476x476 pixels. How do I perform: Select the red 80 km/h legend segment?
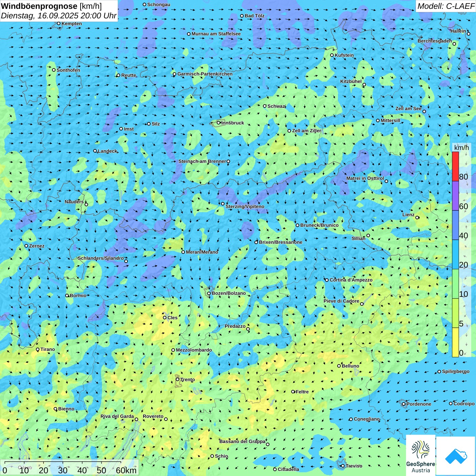455,167
